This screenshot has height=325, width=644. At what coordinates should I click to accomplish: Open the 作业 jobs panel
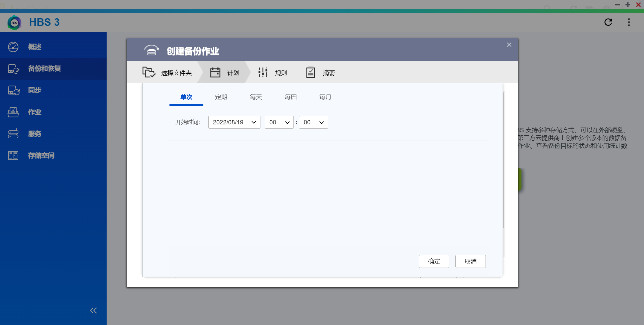coord(34,112)
